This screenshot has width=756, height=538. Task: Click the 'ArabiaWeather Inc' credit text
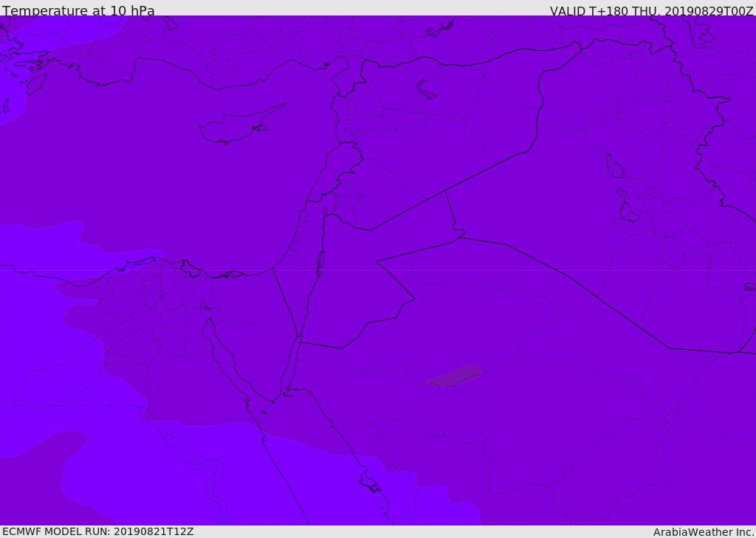tap(704, 532)
